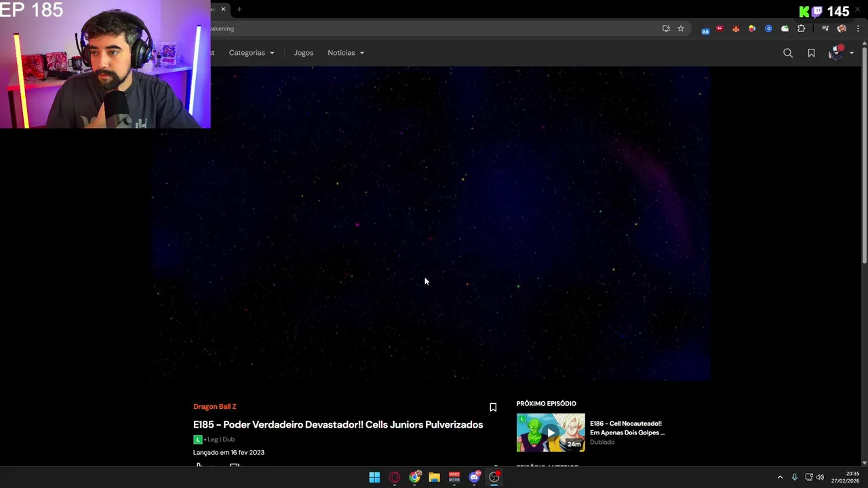This screenshot has width=868, height=488.
Task: Open OBS Studio from taskbar
Action: 494,477
